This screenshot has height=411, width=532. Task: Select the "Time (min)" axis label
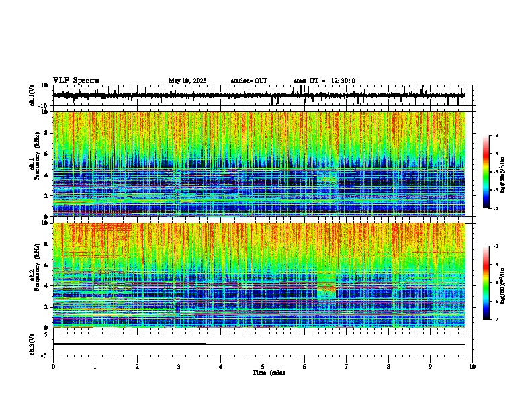269,373
